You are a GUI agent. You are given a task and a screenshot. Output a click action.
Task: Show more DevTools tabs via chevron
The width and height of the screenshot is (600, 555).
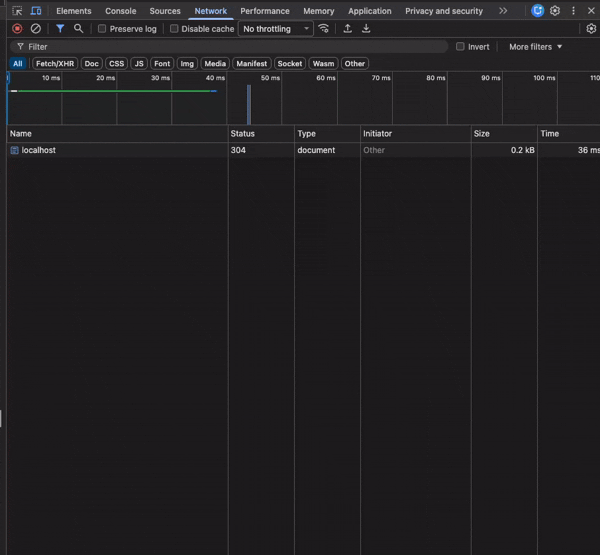(502, 11)
